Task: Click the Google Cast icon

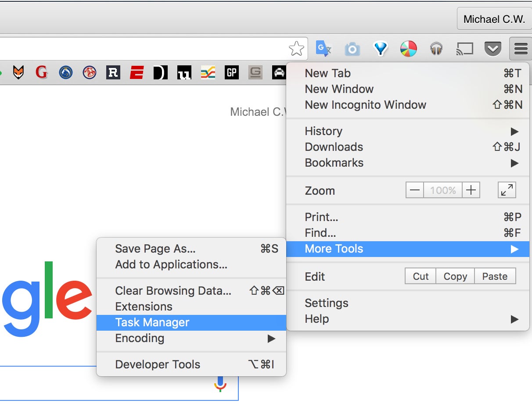Action: (465, 49)
